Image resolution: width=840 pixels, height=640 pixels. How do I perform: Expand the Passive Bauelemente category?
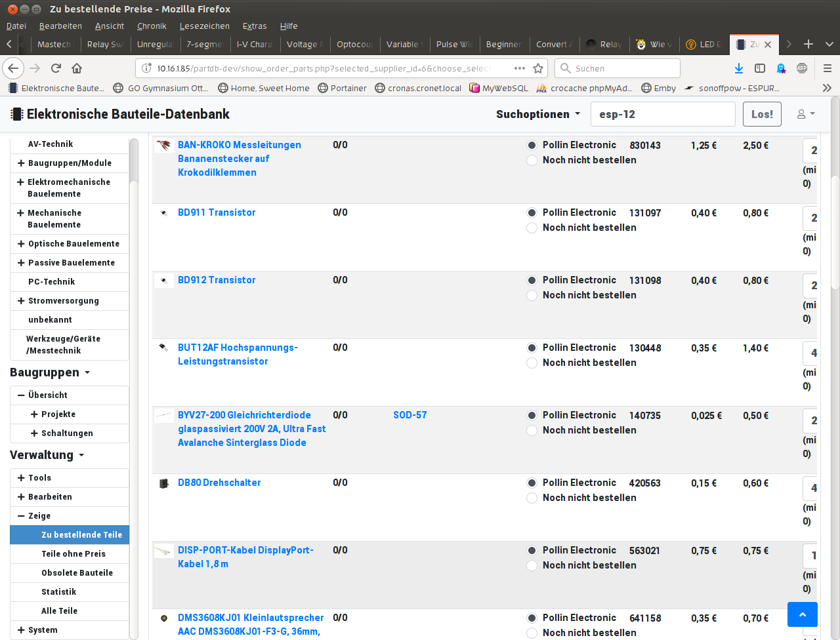point(21,263)
